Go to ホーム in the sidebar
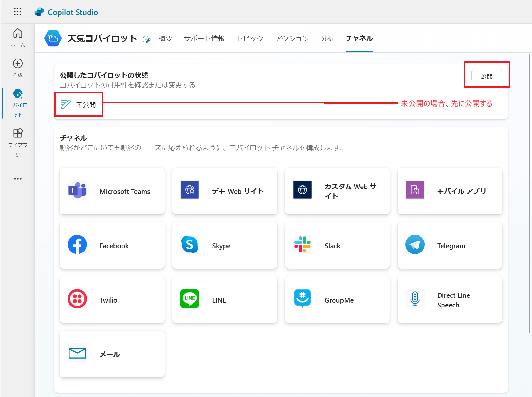This screenshot has width=532, height=397. (18, 38)
